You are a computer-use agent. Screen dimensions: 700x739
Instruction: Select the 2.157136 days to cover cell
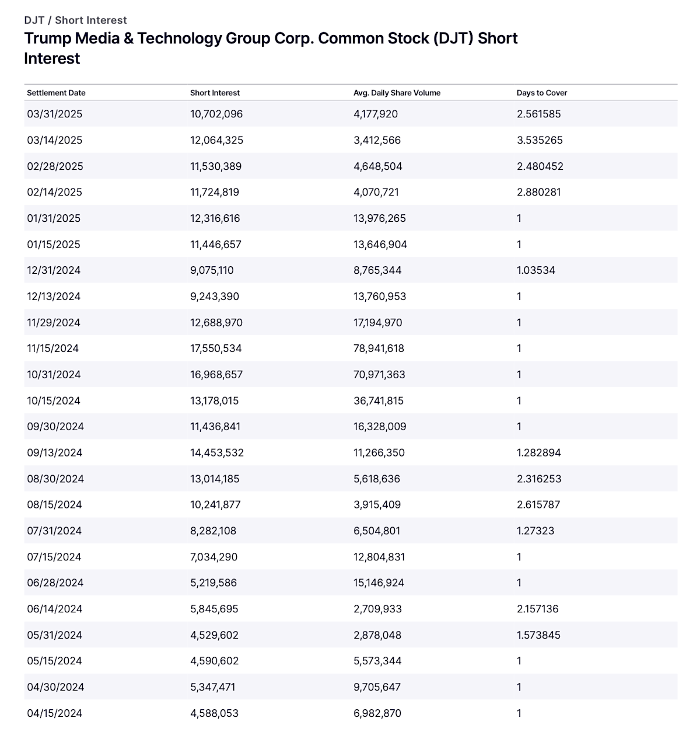537,609
